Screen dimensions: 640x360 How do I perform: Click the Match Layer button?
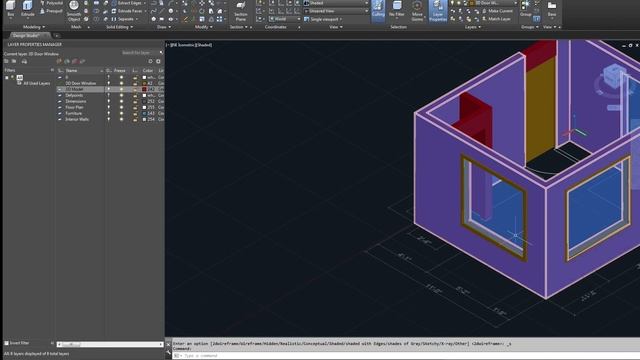click(x=497, y=19)
